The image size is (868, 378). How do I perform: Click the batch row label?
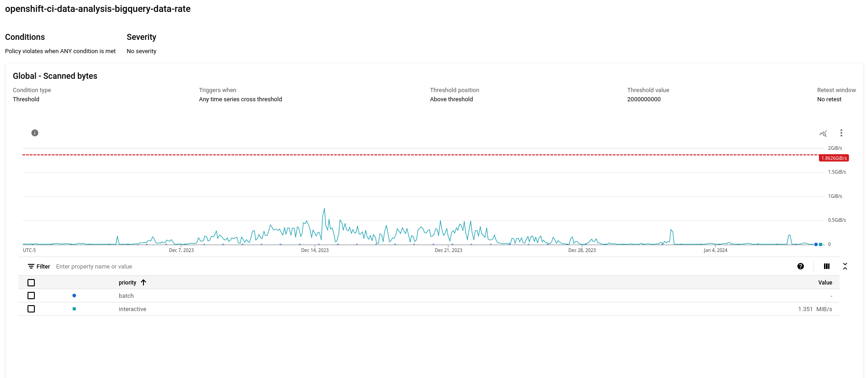[x=126, y=296]
